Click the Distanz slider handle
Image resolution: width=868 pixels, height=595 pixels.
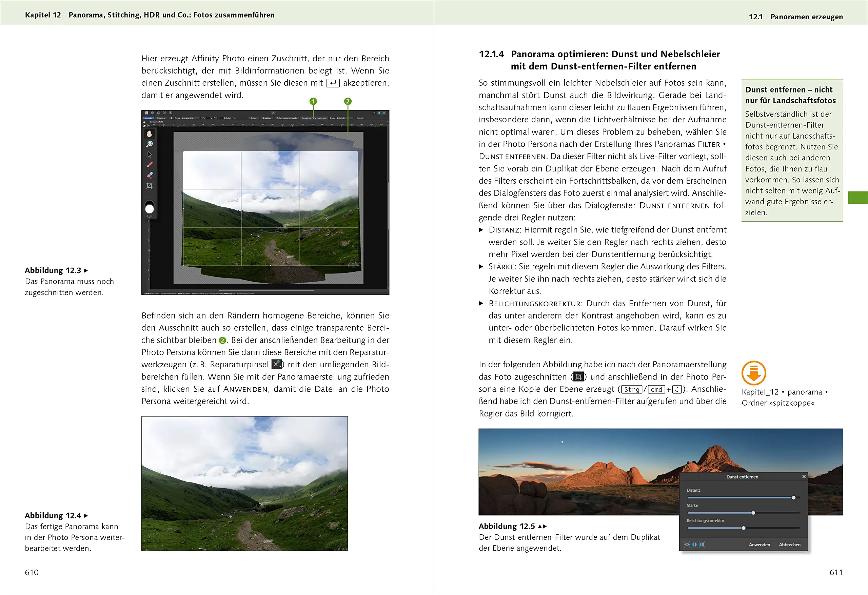click(x=793, y=497)
